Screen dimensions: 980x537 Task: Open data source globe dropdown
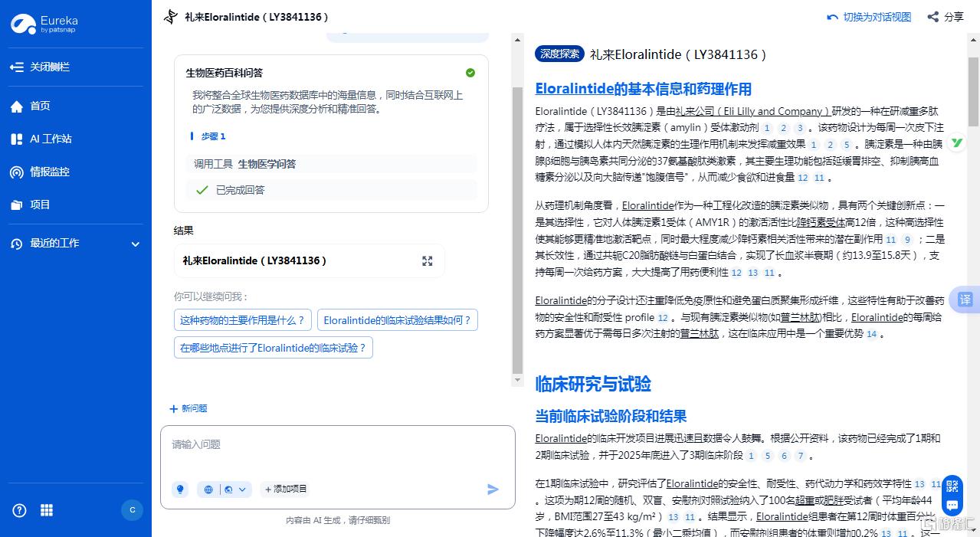coord(228,490)
